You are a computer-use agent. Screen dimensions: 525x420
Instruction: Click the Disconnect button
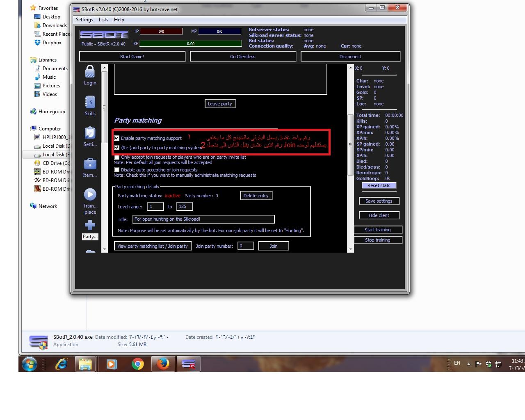[350, 57]
